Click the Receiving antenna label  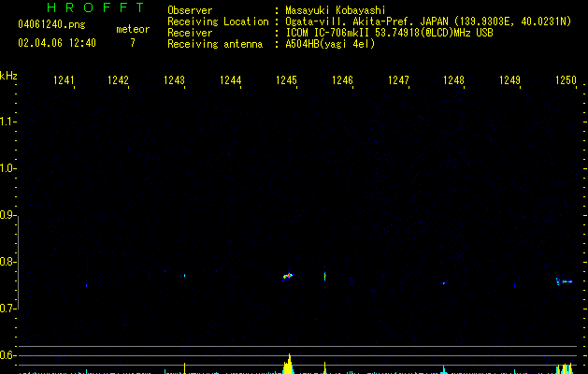[x=215, y=44]
